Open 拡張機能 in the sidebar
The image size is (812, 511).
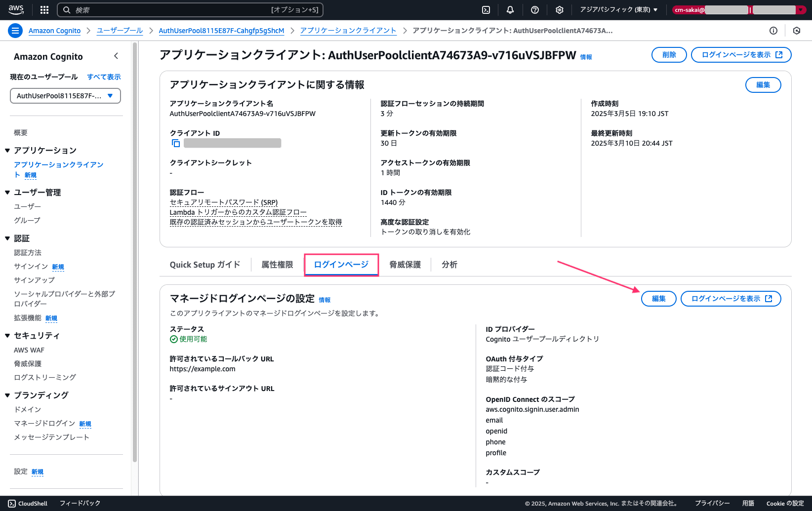point(28,318)
